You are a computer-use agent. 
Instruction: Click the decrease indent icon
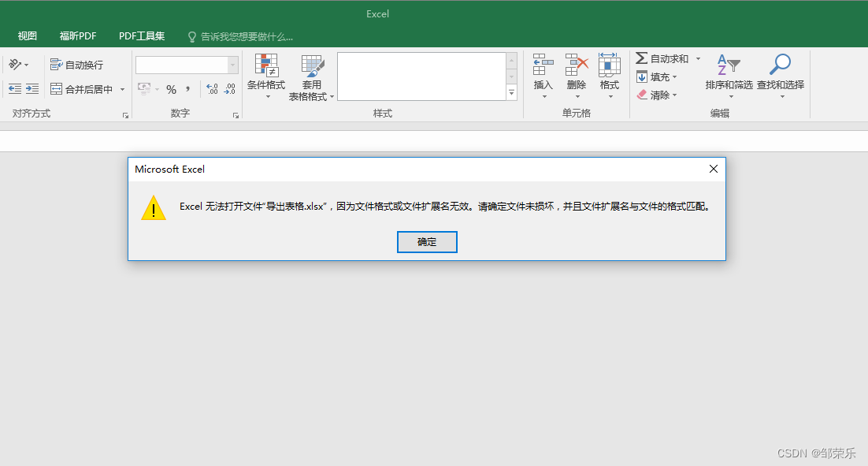click(x=15, y=88)
